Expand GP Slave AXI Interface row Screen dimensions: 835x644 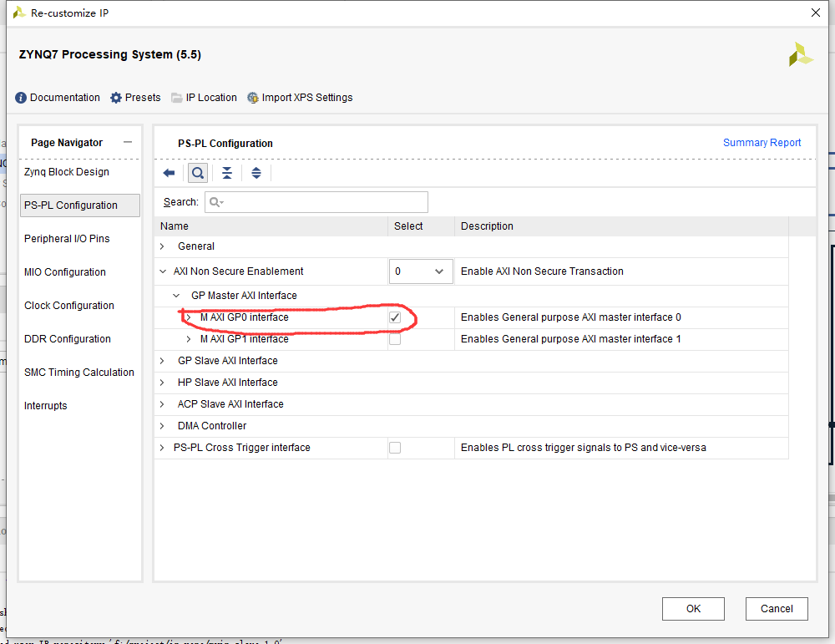[163, 361]
